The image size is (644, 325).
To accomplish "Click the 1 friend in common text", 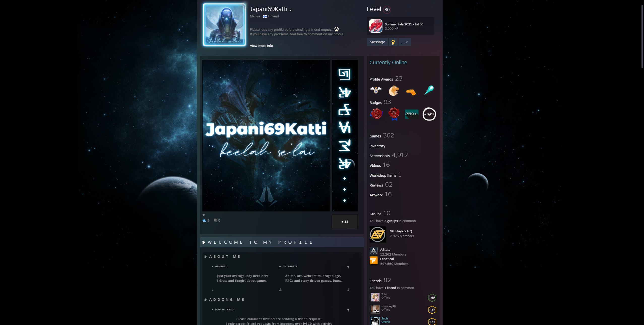I will coord(390,288).
